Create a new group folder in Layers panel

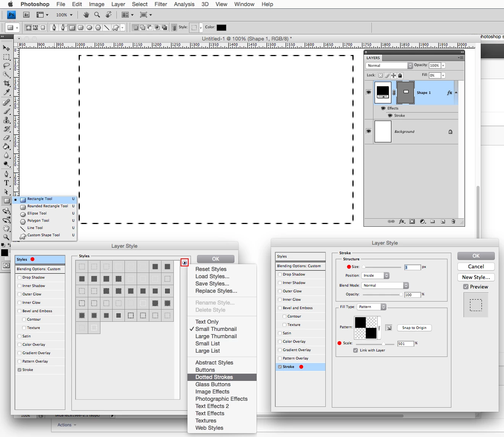(433, 221)
